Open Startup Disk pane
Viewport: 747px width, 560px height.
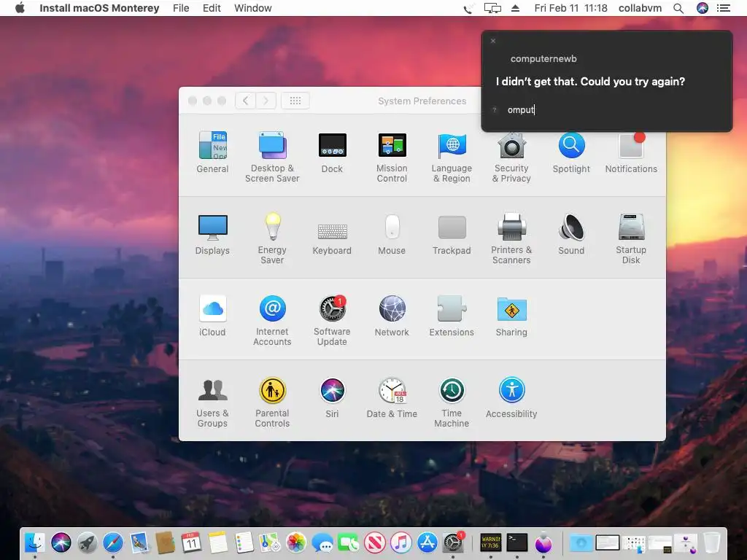[631, 238]
